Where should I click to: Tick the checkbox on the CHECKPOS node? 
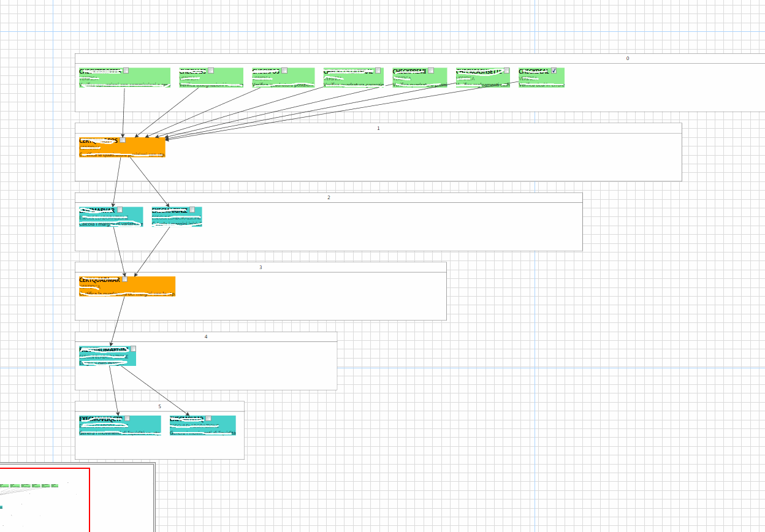coord(284,70)
